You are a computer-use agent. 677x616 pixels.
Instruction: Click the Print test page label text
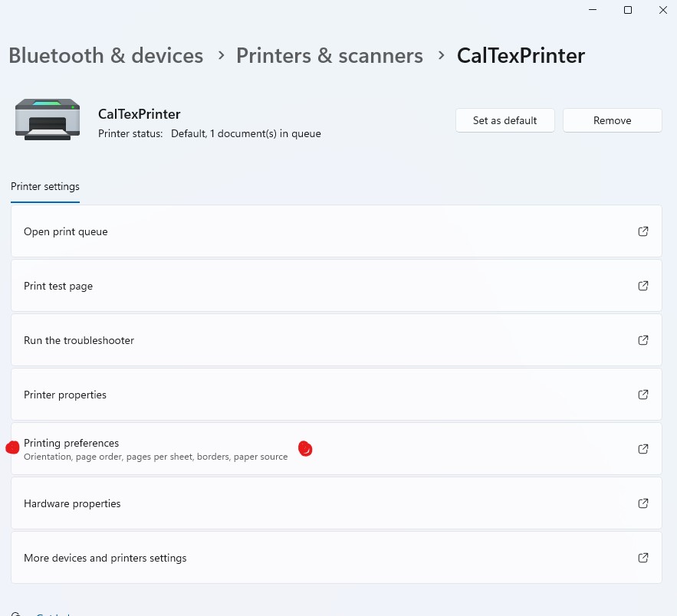pyautogui.click(x=58, y=286)
